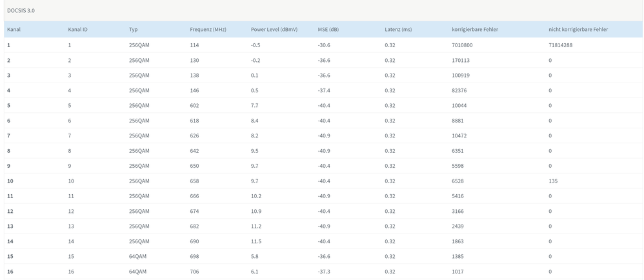The image size is (644, 280).
Task: Click the korrigierbare Fehler column header
Action: click(x=474, y=30)
